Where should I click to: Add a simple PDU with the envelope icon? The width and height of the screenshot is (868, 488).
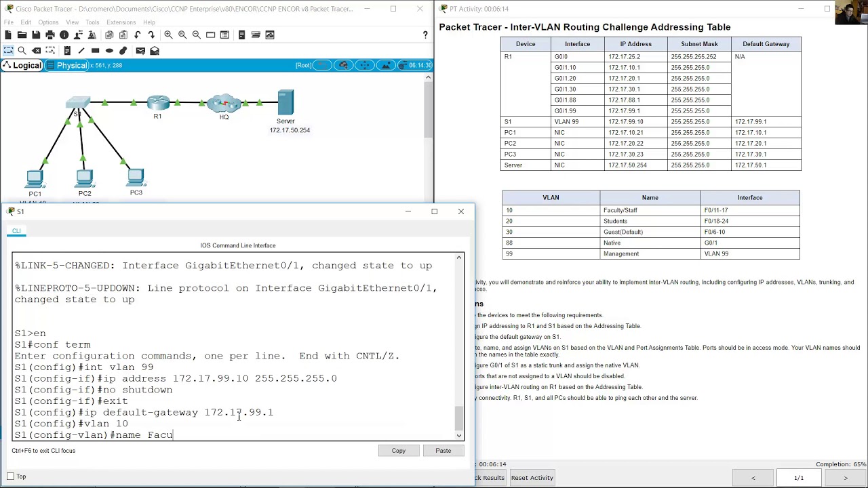coord(140,51)
